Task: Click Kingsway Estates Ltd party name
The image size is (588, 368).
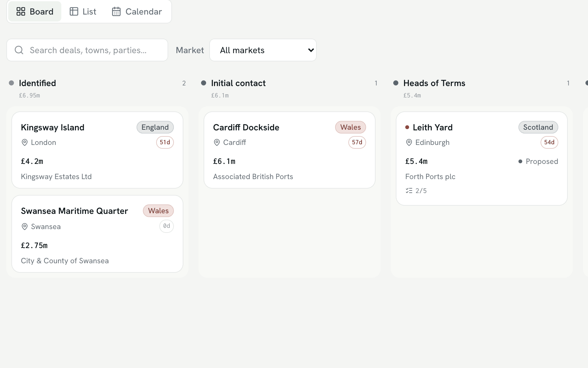Action: point(56,177)
